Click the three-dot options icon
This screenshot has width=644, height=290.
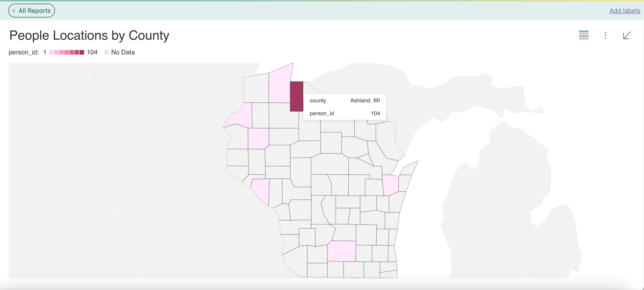pos(605,35)
